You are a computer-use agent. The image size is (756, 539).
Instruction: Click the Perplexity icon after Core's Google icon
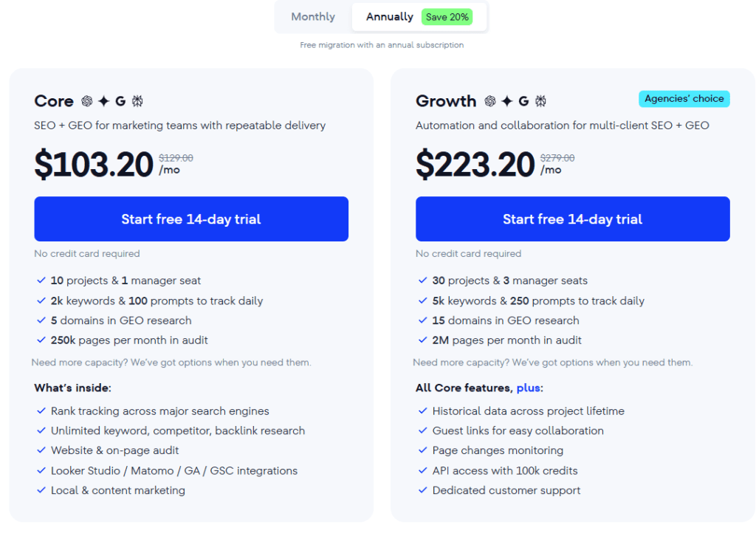click(137, 101)
